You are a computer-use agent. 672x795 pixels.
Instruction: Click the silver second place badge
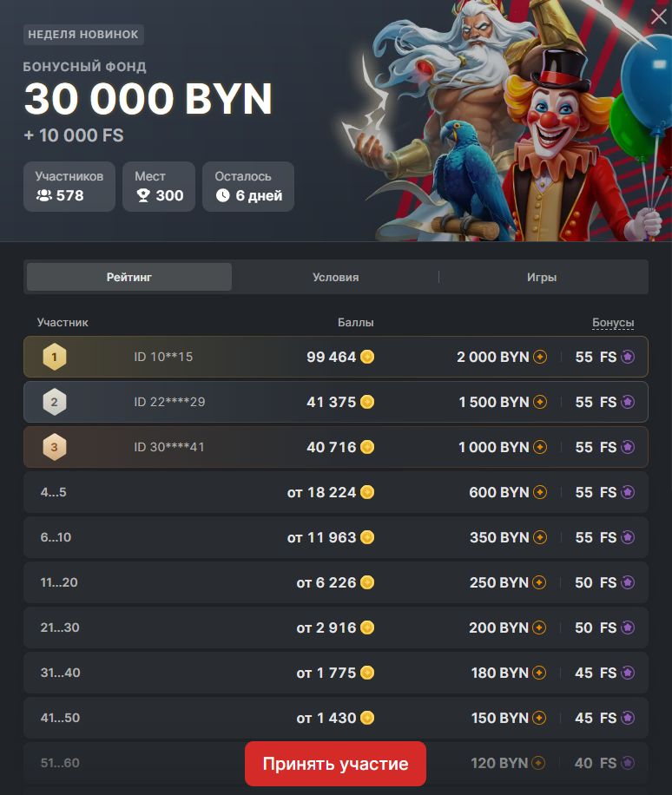[x=55, y=402]
